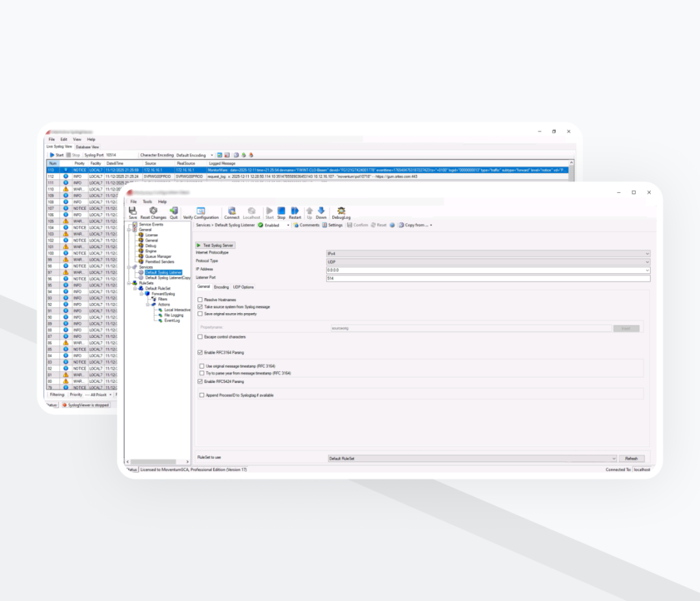Switch to the UDP Options tab
The height and width of the screenshot is (601, 700).
point(243,287)
